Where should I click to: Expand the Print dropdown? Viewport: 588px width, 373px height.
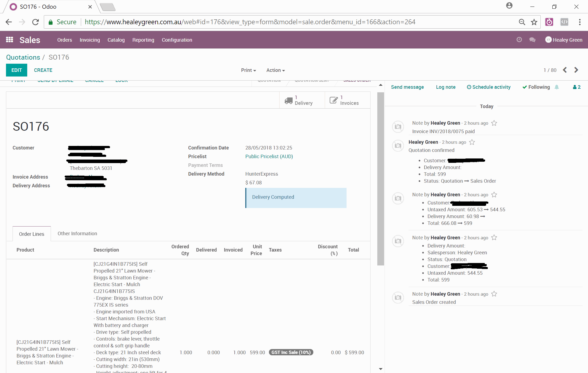pyautogui.click(x=249, y=70)
